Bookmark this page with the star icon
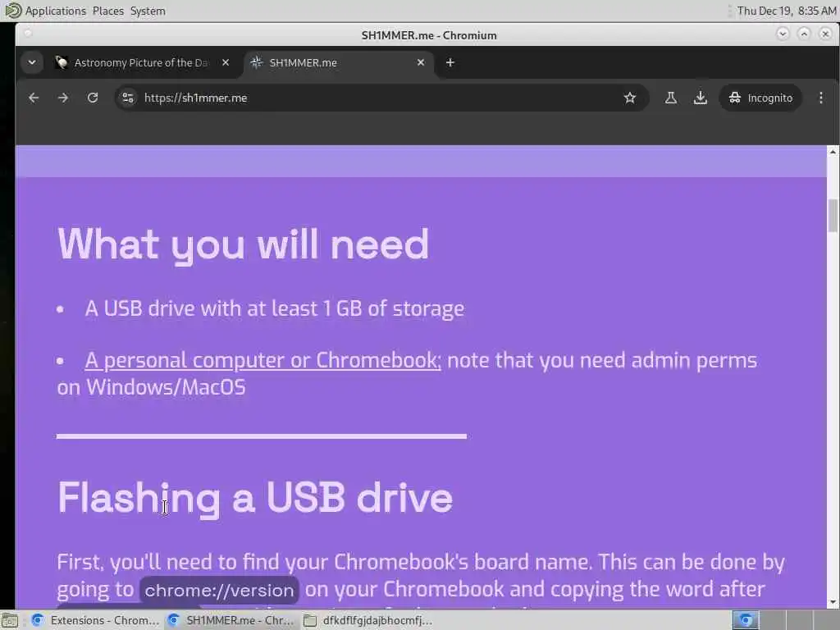This screenshot has width=840, height=630. (630, 98)
